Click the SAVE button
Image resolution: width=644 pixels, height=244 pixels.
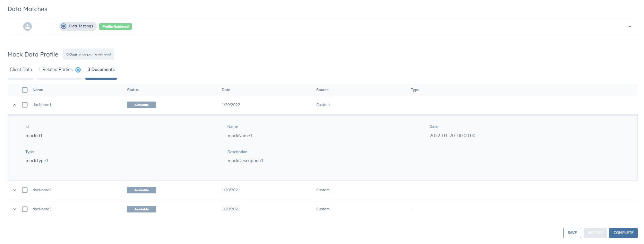pyautogui.click(x=572, y=233)
